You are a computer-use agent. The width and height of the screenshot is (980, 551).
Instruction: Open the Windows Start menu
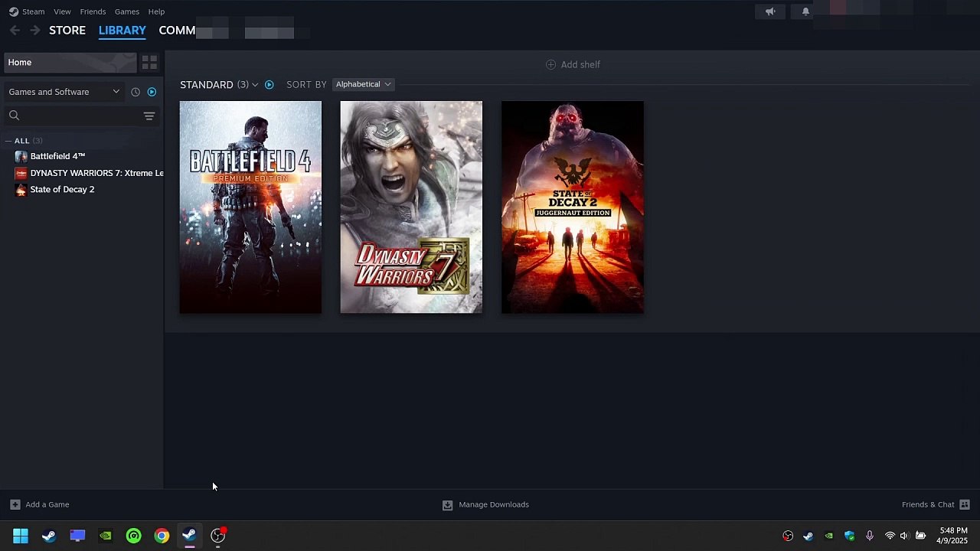pos(21,536)
